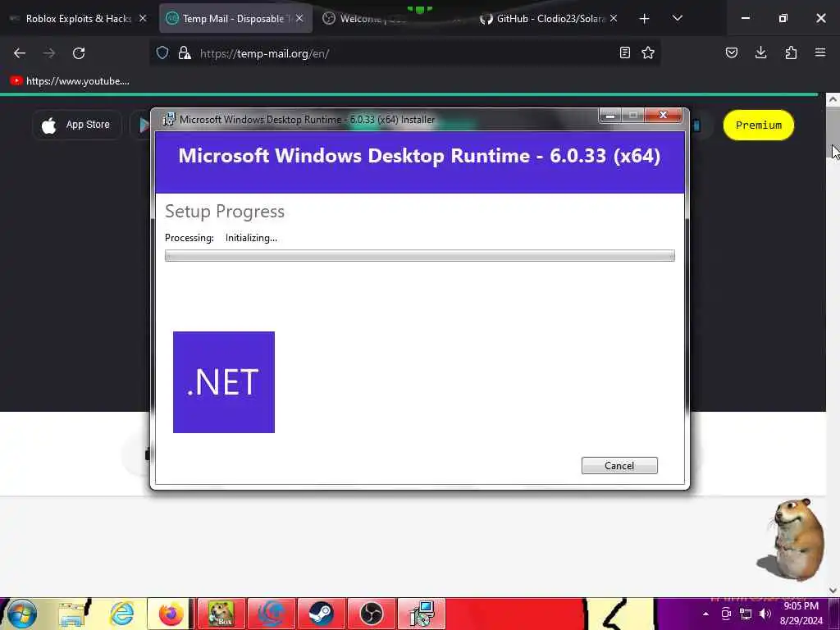Click the clock showing 9:05 PM
840x630 pixels.
pos(801,606)
